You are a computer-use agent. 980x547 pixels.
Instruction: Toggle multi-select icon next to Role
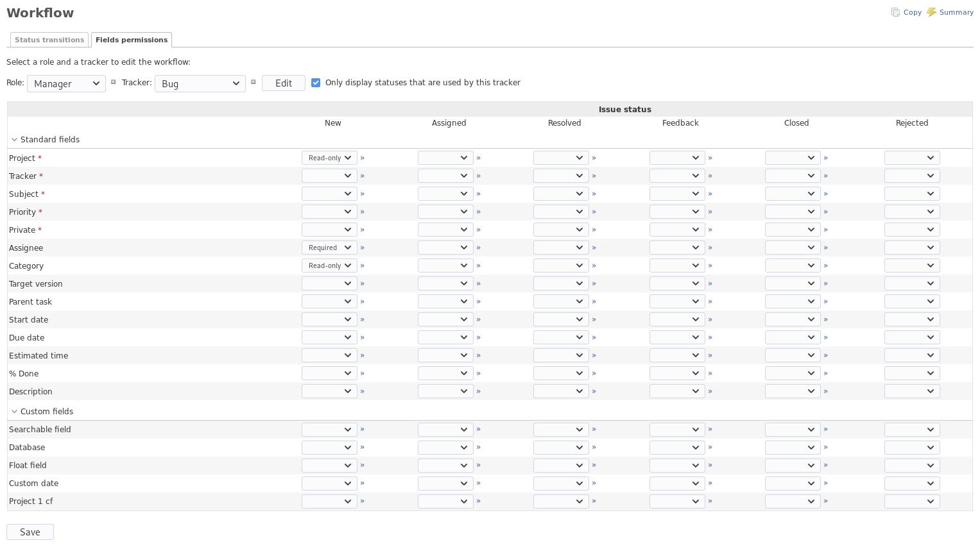tap(114, 82)
